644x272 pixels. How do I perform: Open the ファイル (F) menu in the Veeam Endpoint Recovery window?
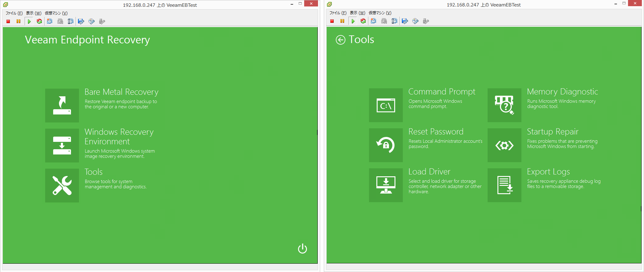tap(14, 13)
